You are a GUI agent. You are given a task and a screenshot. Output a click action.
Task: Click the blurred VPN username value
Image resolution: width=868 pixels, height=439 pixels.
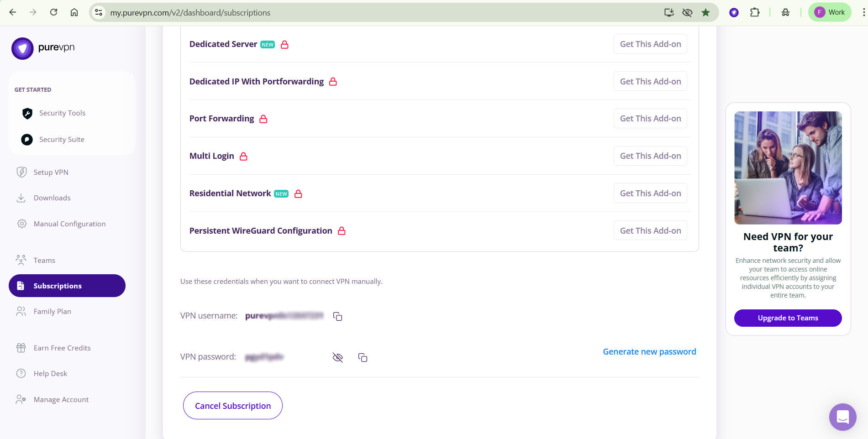tap(284, 316)
